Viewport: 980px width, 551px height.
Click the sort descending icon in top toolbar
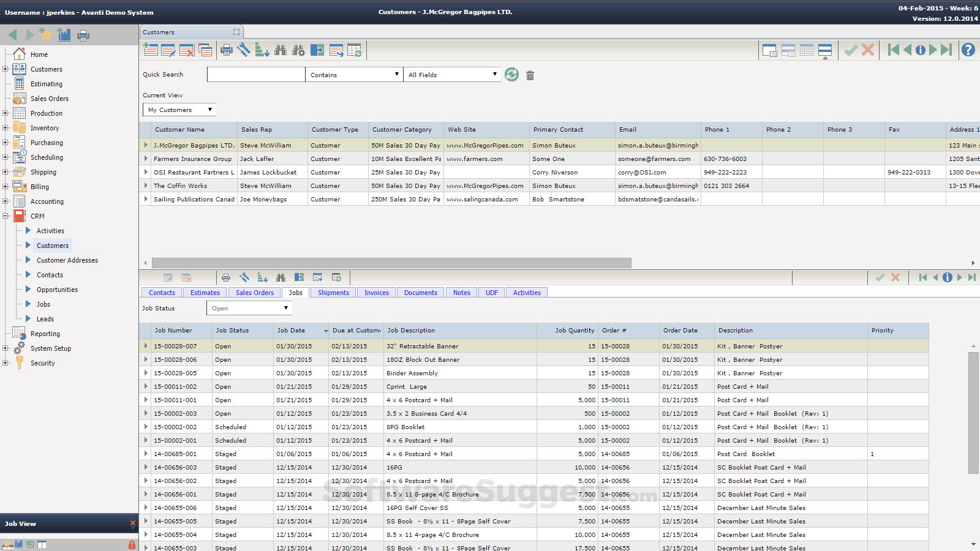pos(262,50)
